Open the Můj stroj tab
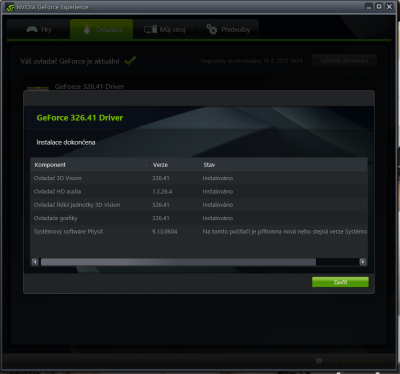 [x=164, y=29]
